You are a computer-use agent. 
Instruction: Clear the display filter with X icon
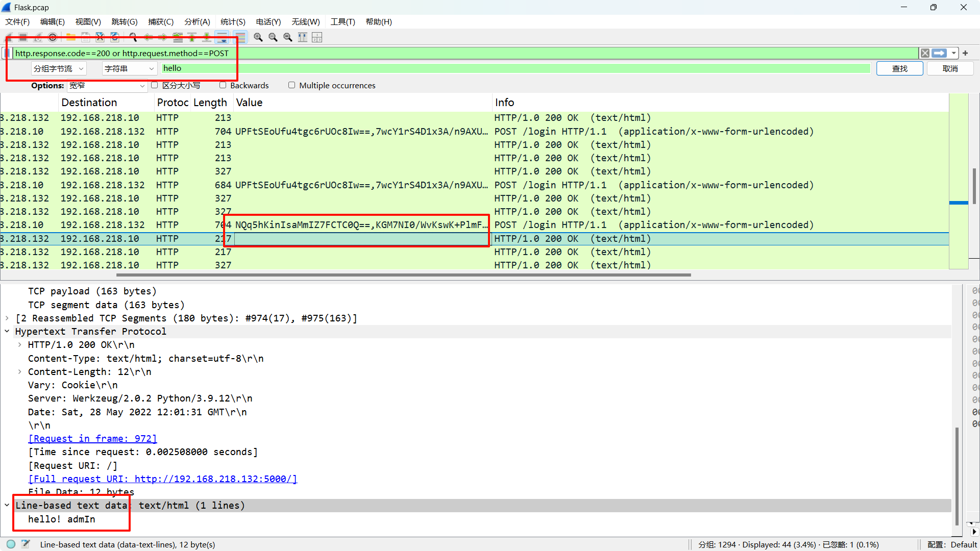click(x=924, y=53)
